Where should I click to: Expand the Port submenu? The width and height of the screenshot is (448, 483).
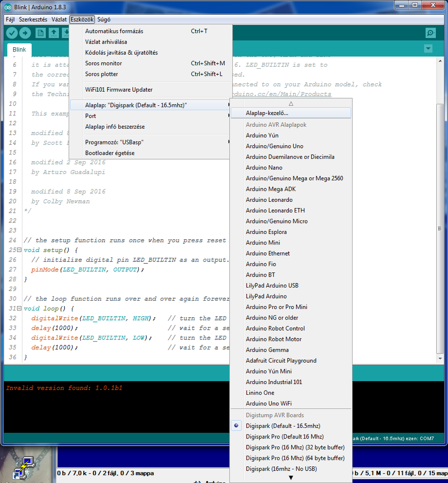[150, 116]
